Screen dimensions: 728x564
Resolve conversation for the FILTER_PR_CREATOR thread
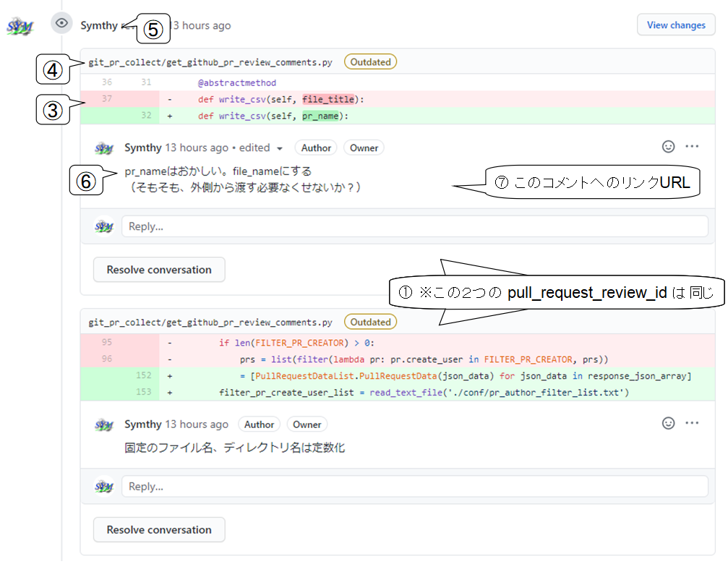159,529
